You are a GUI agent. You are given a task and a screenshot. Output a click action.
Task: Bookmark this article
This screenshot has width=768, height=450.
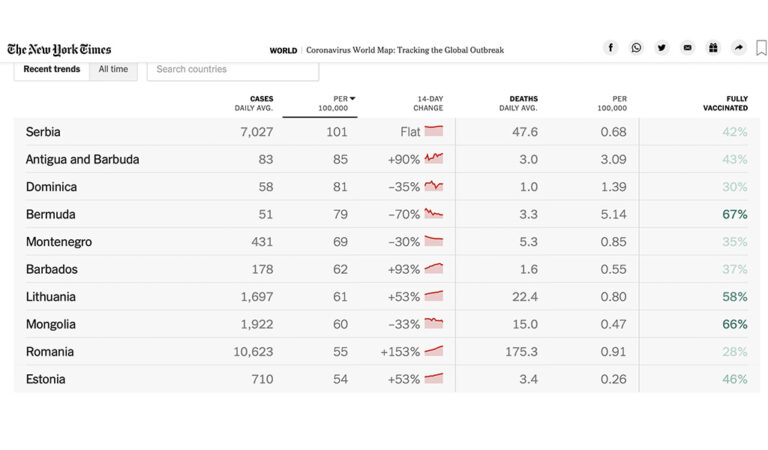pos(761,48)
